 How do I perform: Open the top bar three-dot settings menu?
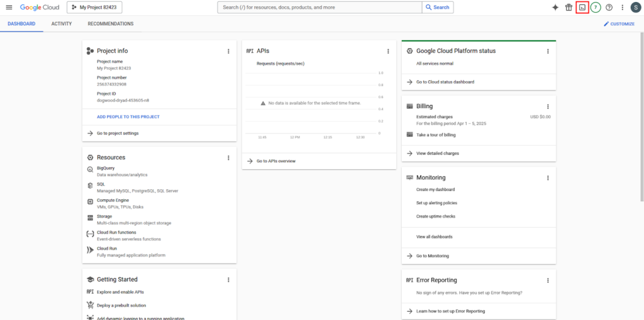pyautogui.click(x=622, y=8)
